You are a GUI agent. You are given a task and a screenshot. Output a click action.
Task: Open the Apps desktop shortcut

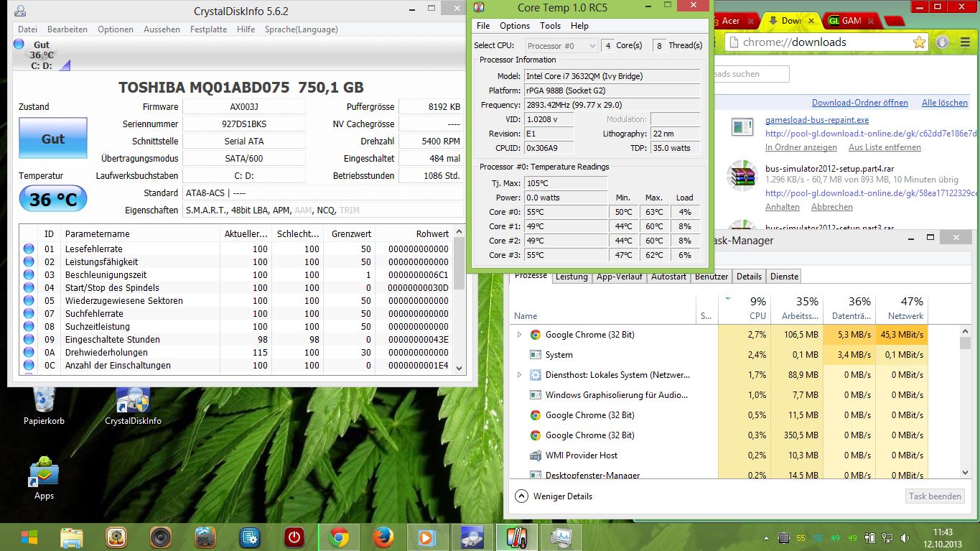pos(44,478)
